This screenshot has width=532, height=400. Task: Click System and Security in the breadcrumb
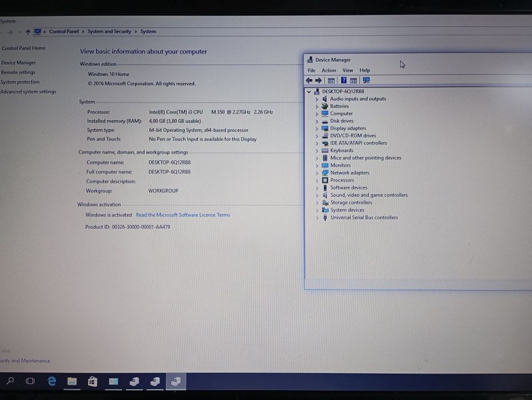109,31
